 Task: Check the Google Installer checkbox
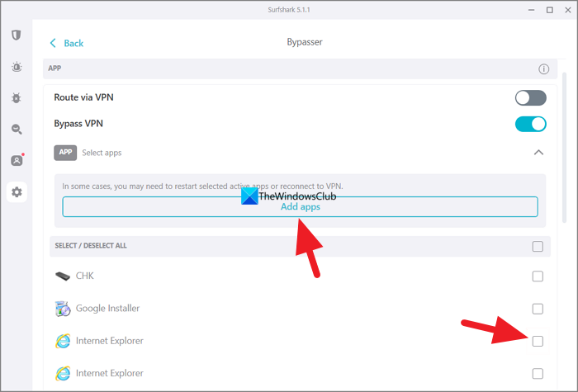538,309
